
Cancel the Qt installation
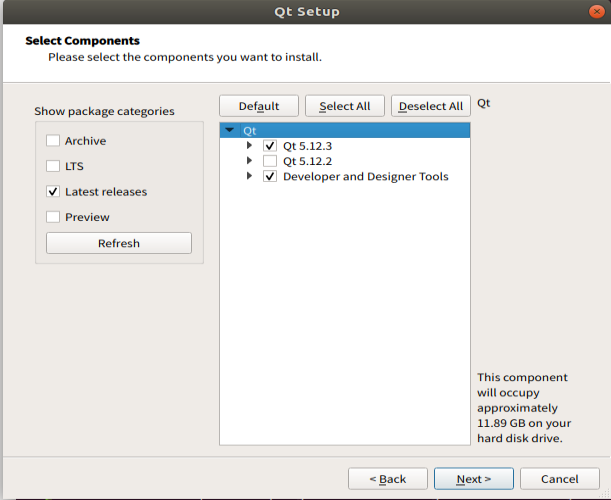pyautogui.click(x=560, y=479)
